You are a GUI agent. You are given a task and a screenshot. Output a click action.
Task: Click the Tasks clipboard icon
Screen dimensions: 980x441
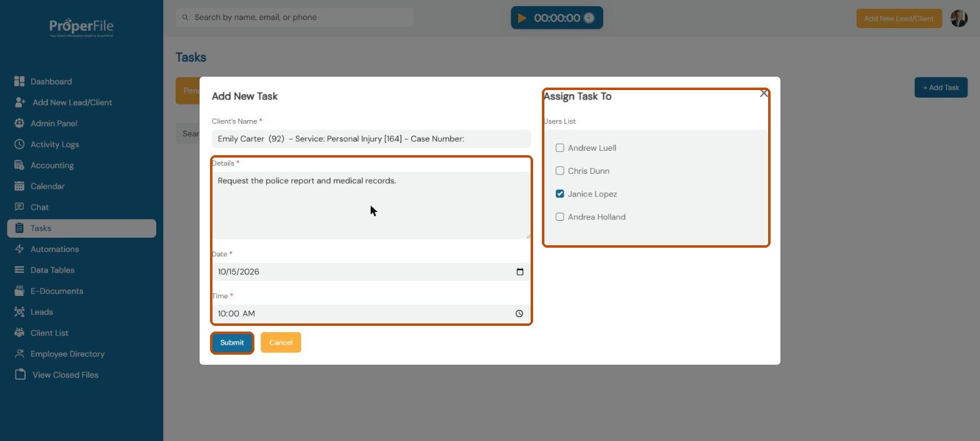pos(19,228)
